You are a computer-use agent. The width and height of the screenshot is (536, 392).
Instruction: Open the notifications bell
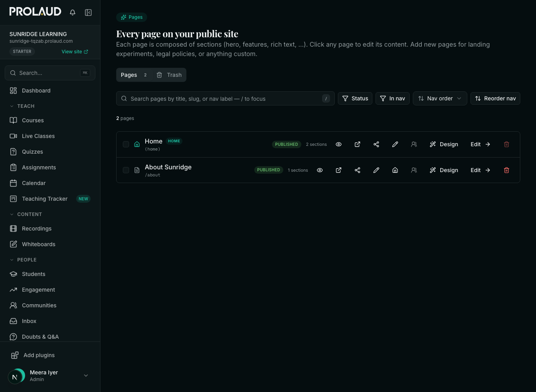[x=73, y=13]
